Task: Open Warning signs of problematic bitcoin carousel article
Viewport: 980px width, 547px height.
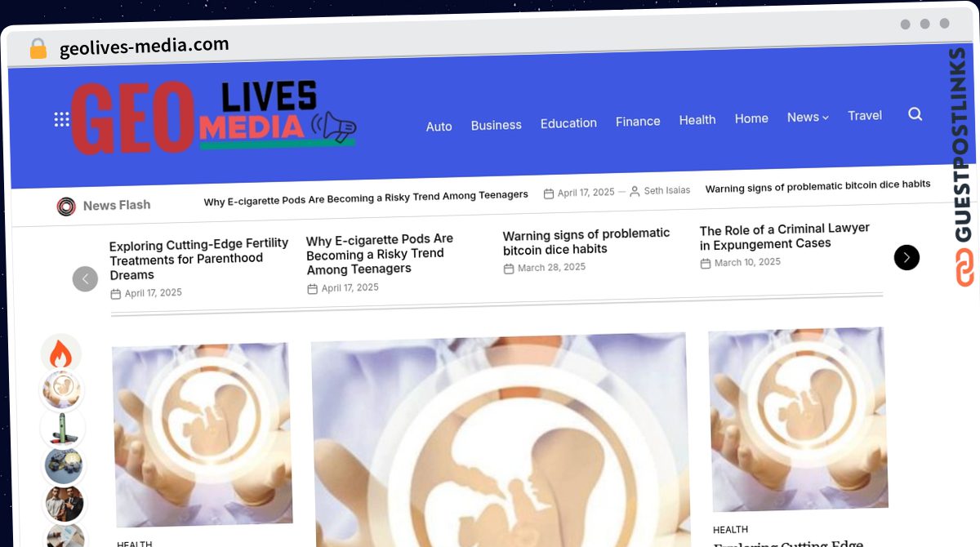Action: point(586,241)
